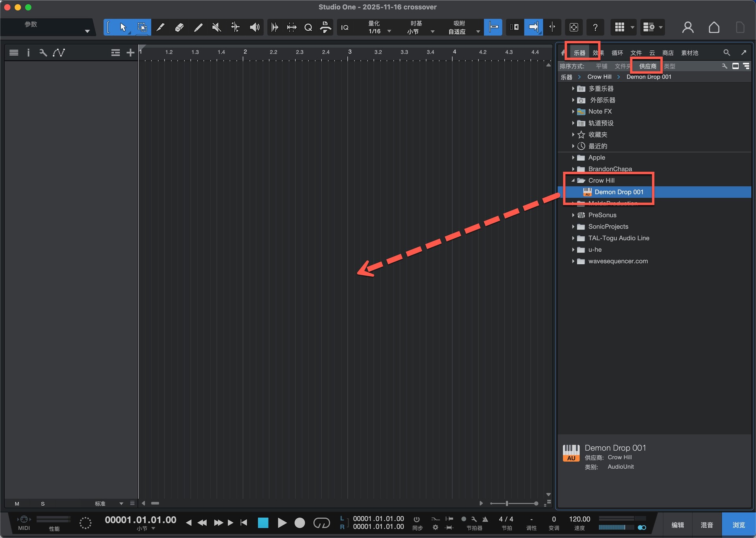Open the 循环 loops tab

click(617, 53)
